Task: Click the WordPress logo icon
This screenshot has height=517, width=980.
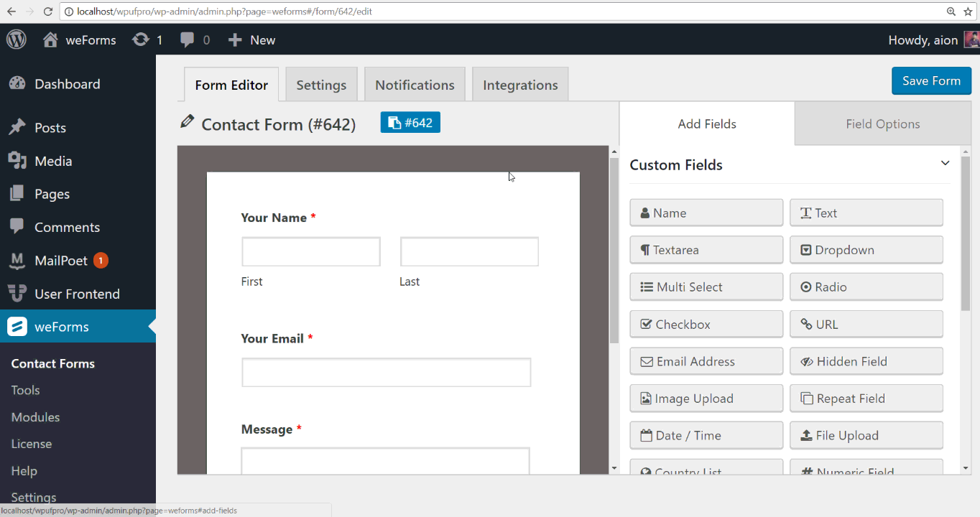Action: [17, 39]
